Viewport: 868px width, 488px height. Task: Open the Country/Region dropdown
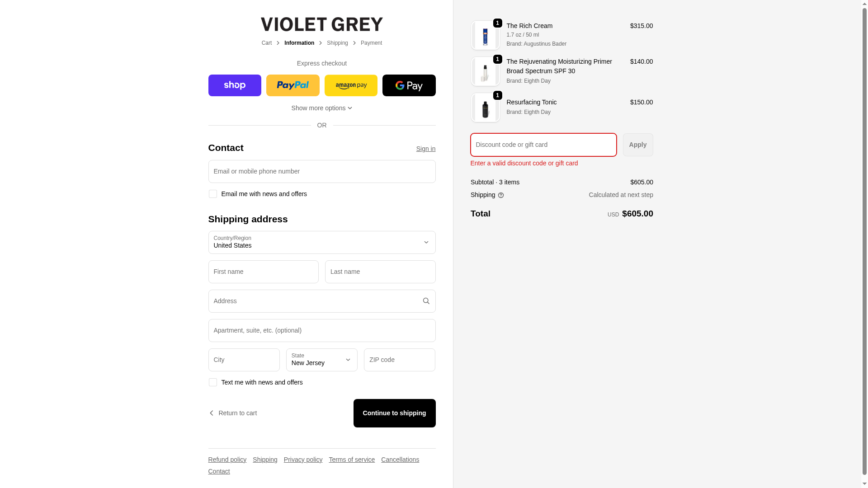[x=321, y=242]
